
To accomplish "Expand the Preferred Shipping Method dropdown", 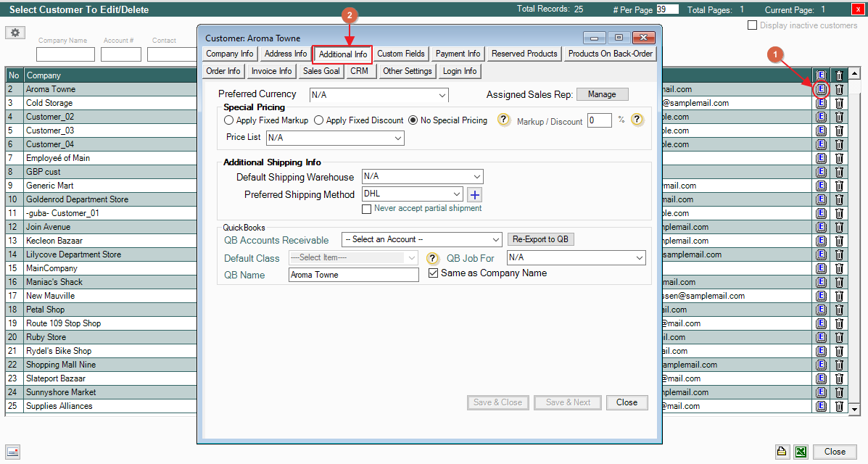I will 412,194.
